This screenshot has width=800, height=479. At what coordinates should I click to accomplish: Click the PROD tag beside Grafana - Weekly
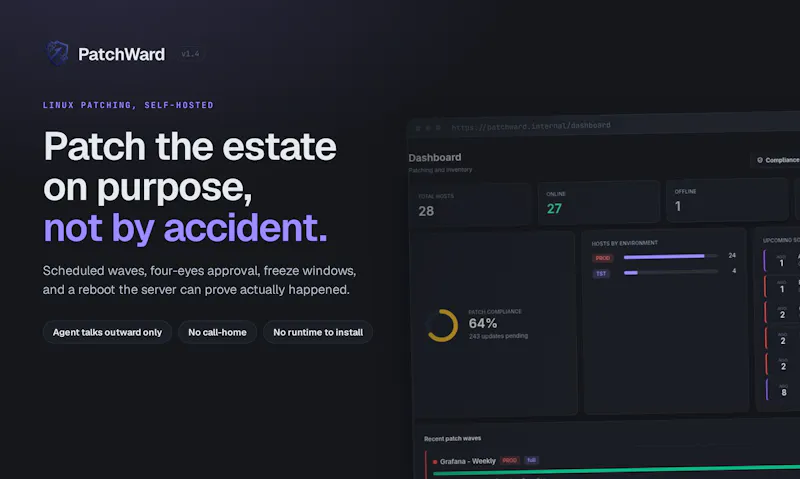click(x=509, y=461)
